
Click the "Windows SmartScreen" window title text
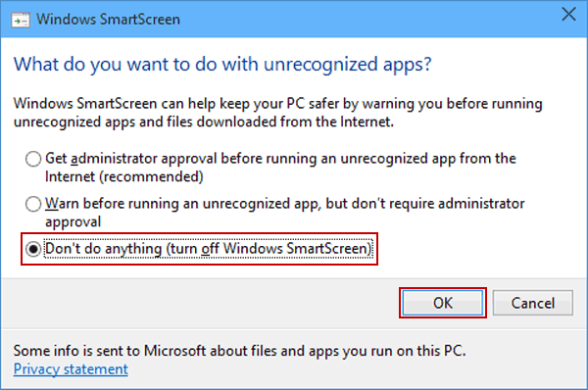[108, 20]
